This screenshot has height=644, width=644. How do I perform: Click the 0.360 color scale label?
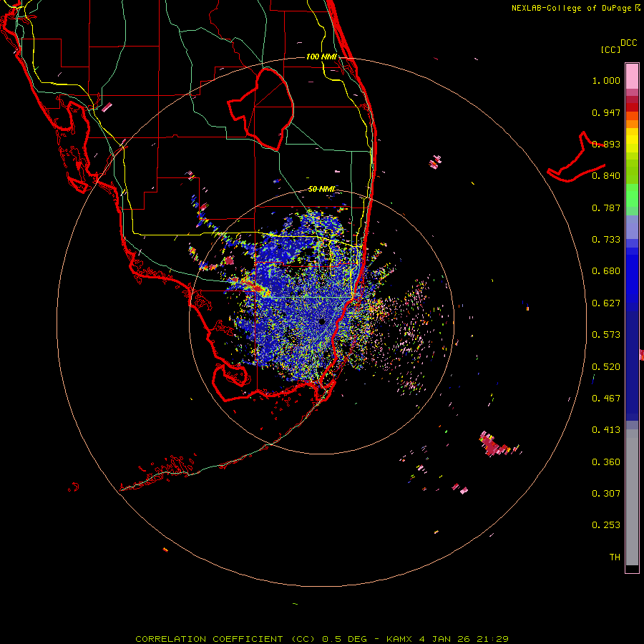[606, 462]
